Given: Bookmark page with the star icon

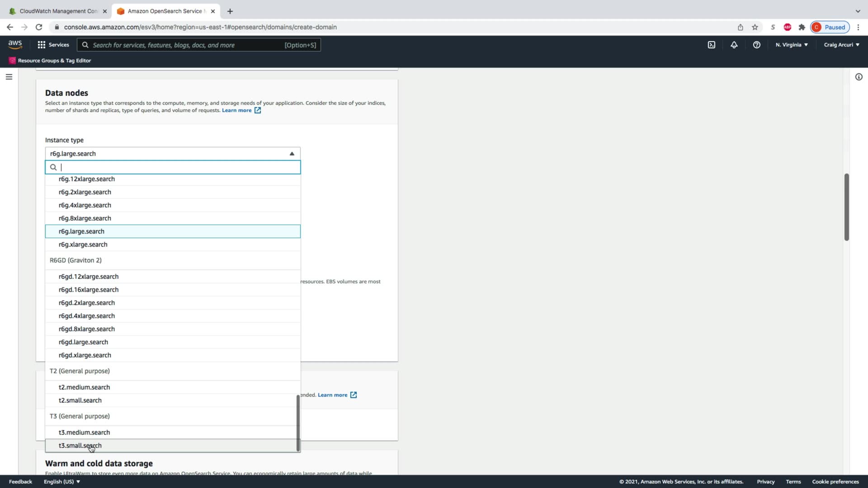Looking at the screenshot, I should (x=755, y=27).
